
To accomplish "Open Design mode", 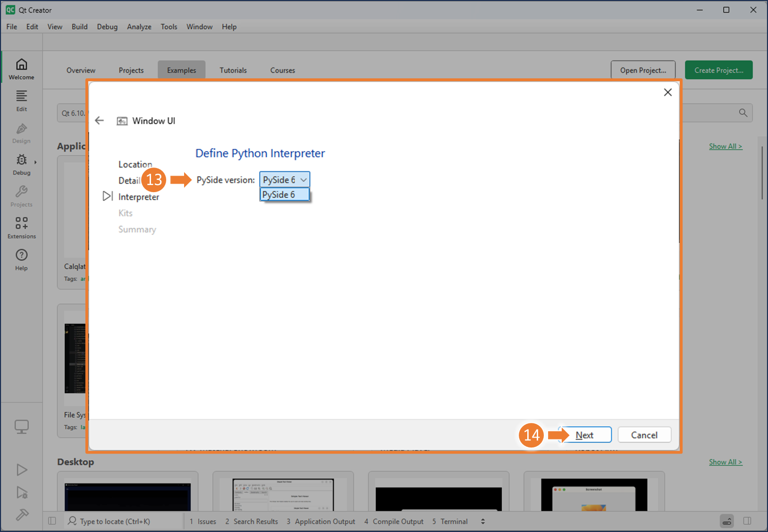I will (x=21, y=133).
